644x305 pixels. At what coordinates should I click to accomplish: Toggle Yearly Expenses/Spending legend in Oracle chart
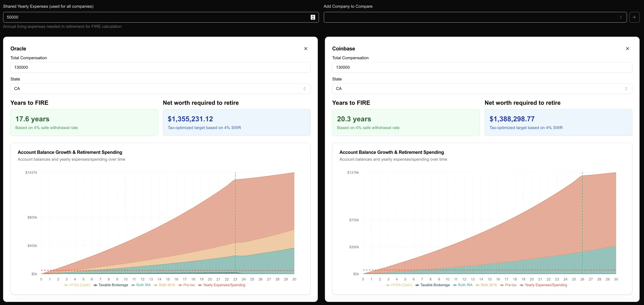coord(221,285)
